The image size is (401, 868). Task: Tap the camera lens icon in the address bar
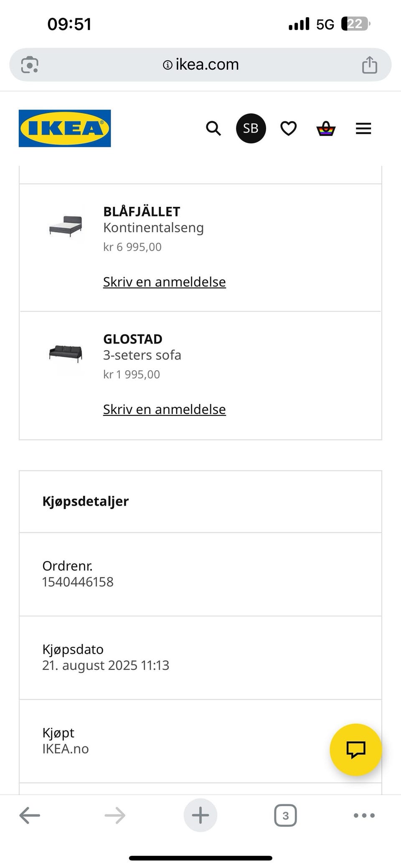[x=30, y=64]
